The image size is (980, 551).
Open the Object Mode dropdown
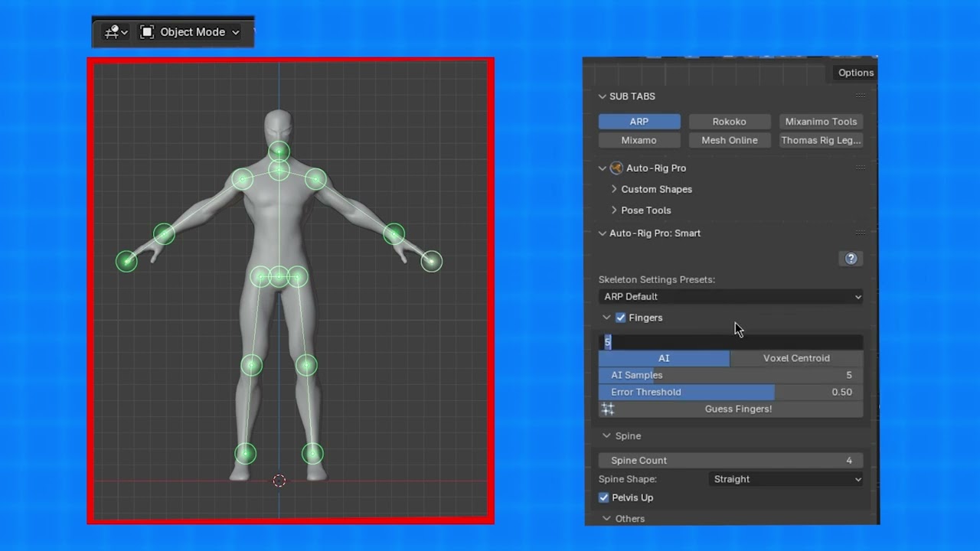(x=190, y=32)
